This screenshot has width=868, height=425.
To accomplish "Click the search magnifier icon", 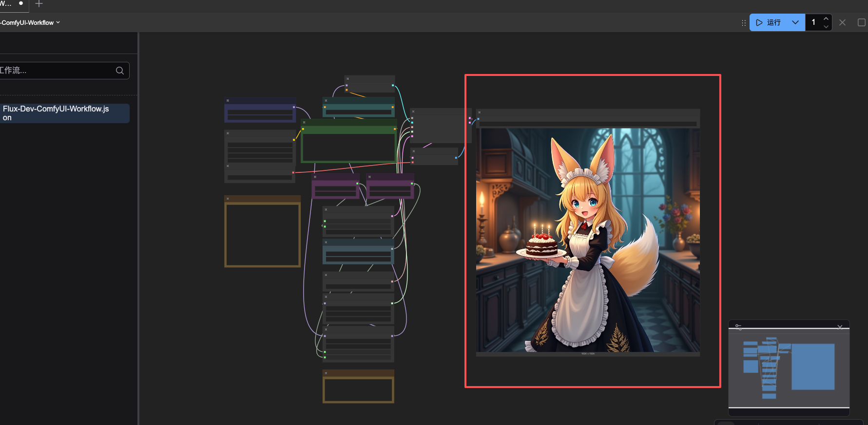I will pyautogui.click(x=119, y=71).
